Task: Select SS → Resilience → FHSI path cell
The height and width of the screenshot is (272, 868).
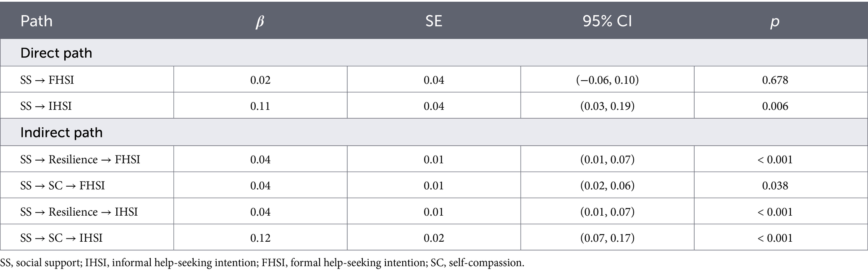Action: pyautogui.click(x=80, y=160)
